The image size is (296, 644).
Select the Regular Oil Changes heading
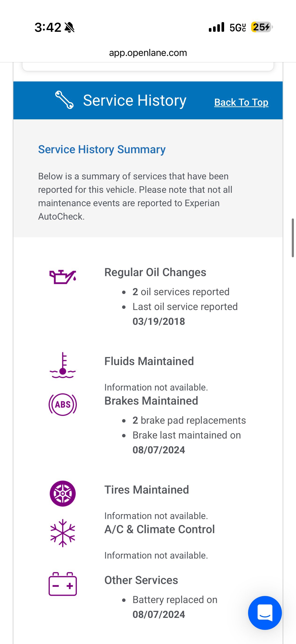[x=155, y=272]
